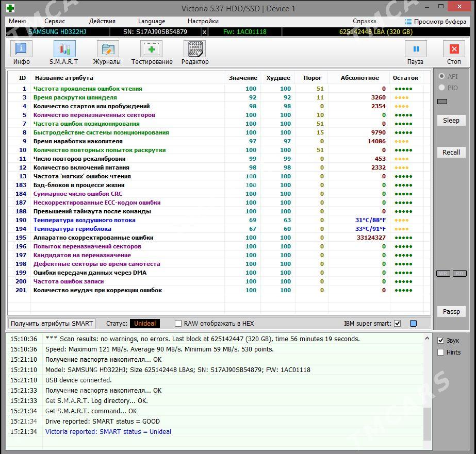The height and width of the screenshot is (454, 476).
Task: Open the Настройки menu
Action: [203, 21]
